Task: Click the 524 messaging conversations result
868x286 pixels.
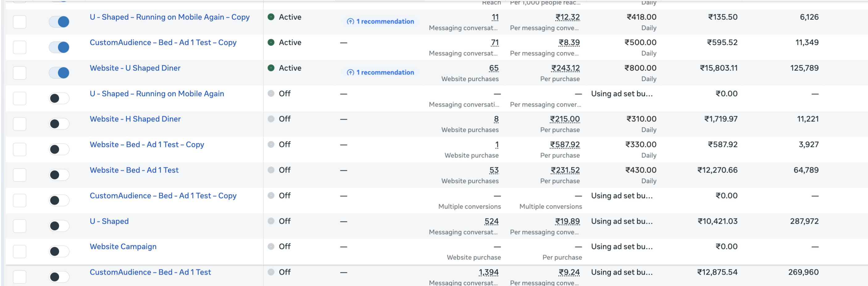Action: click(491, 221)
